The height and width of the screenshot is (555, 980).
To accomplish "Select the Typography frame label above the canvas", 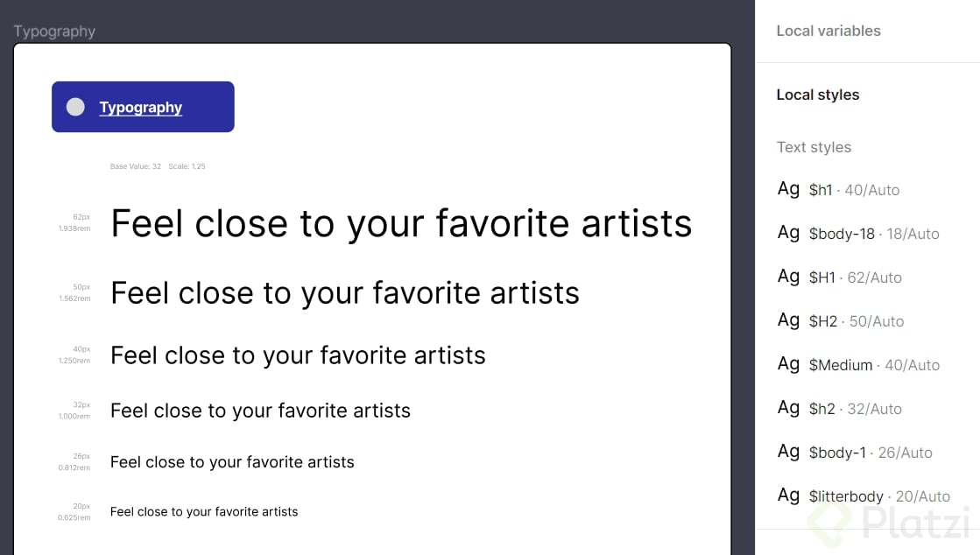I will pos(54,32).
